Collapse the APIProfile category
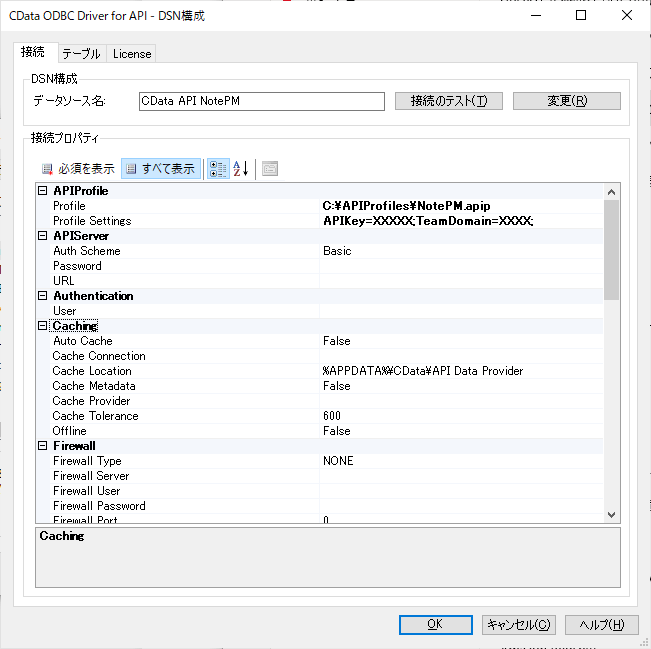The width and height of the screenshot is (651, 649). (42, 191)
